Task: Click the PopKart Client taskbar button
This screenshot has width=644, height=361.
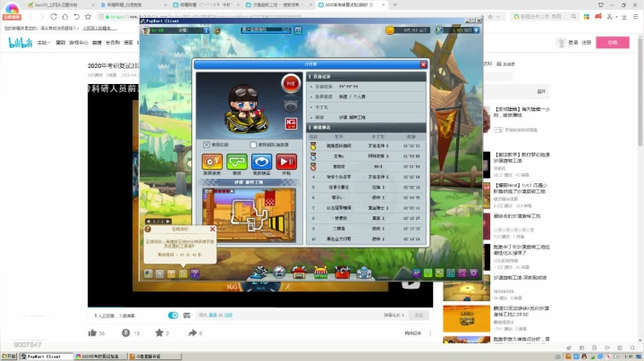Action: (x=46, y=357)
